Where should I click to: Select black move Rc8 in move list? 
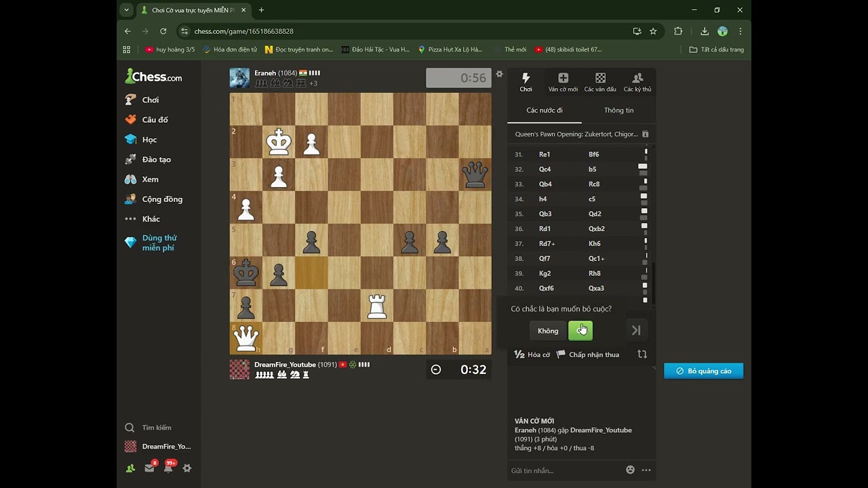coord(594,184)
